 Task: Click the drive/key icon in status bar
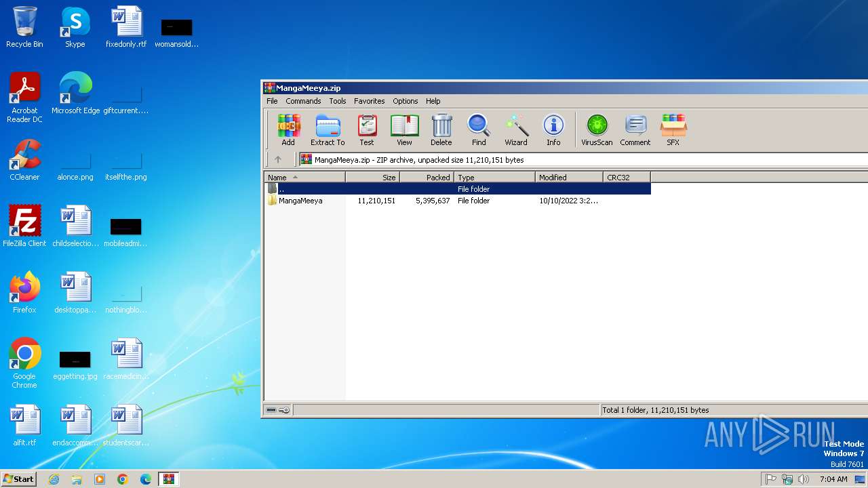tap(278, 410)
